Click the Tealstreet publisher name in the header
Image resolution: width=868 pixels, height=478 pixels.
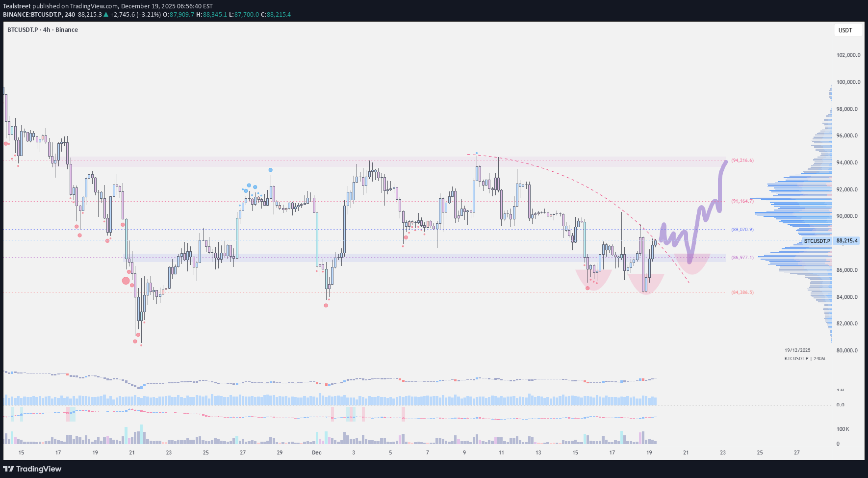(x=17, y=6)
